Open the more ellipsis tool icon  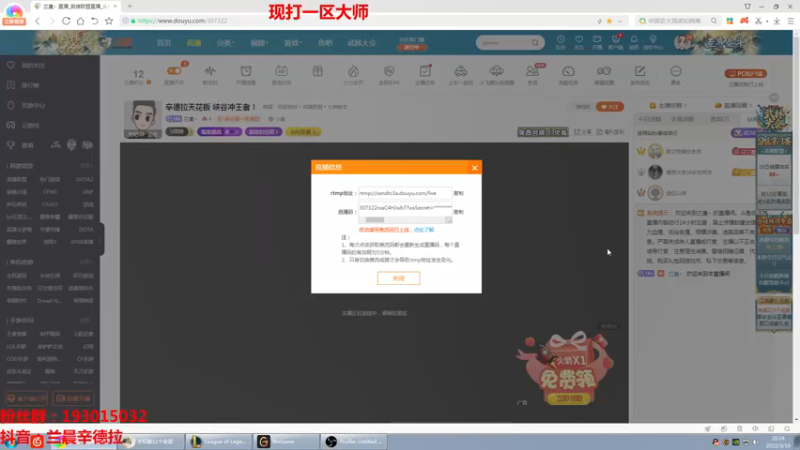676,71
